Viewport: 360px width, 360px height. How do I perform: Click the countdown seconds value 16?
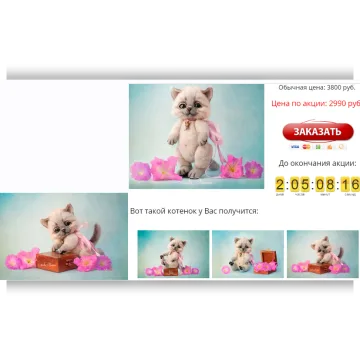click(x=350, y=184)
